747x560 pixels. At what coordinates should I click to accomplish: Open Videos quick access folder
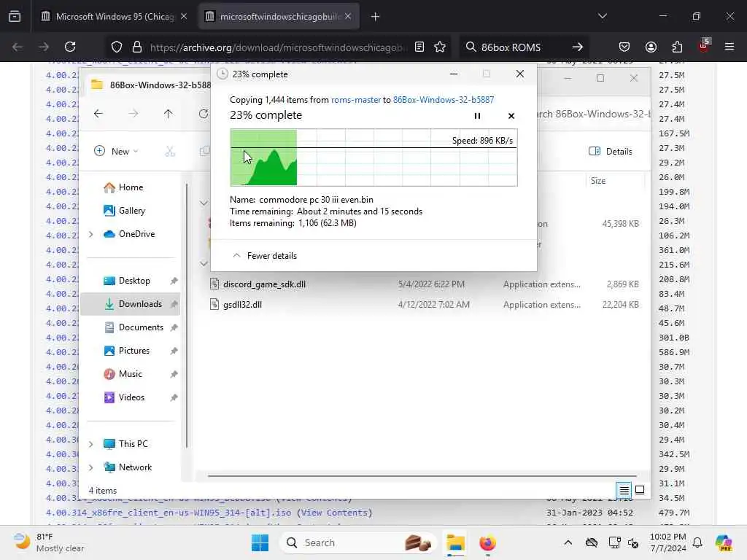click(124, 397)
